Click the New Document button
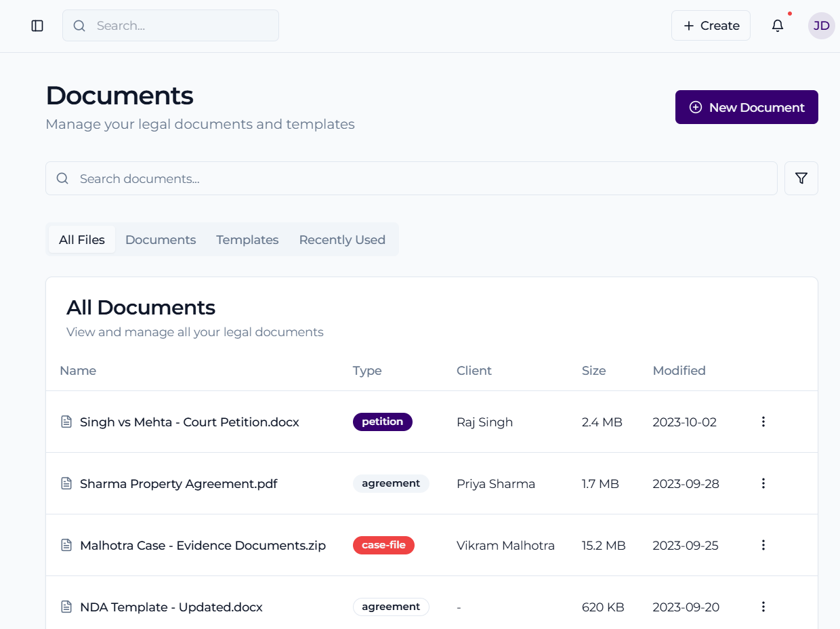Screen dimensions: 840x629 pos(747,107)
